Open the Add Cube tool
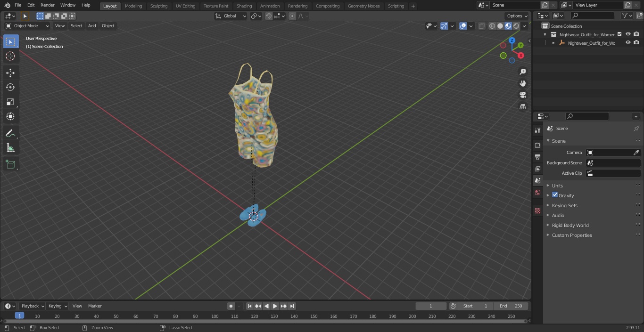The width and height of the screenshot is (644, 332). tap(10, 165)
